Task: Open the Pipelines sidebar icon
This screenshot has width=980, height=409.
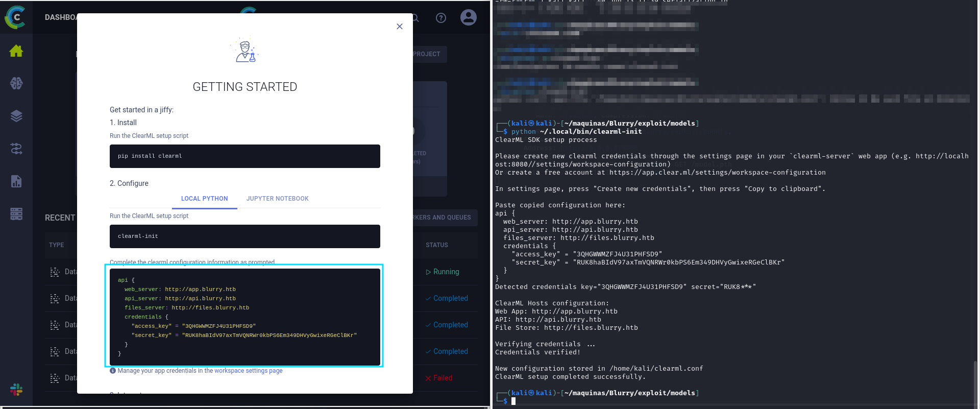Action: click(16, 149)
